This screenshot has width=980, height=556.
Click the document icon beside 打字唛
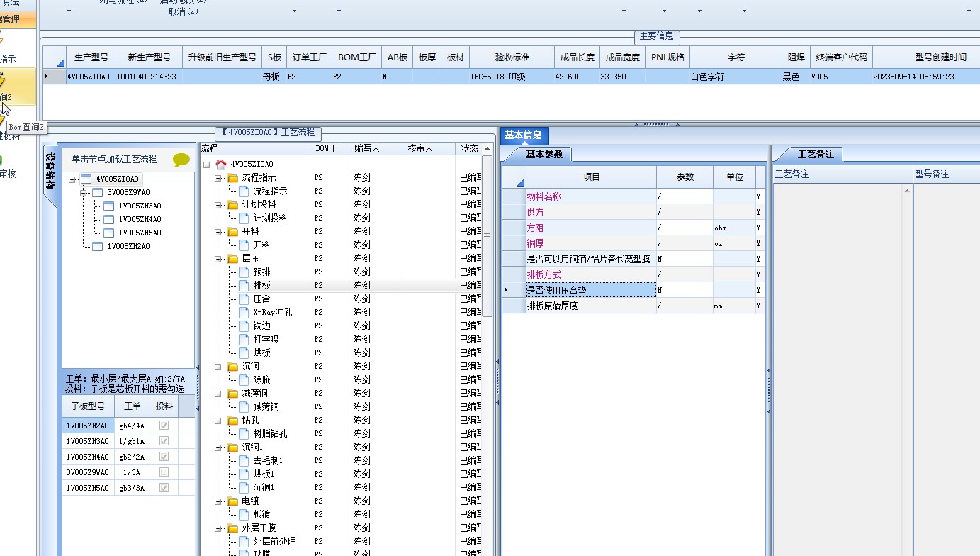[244, 339]
